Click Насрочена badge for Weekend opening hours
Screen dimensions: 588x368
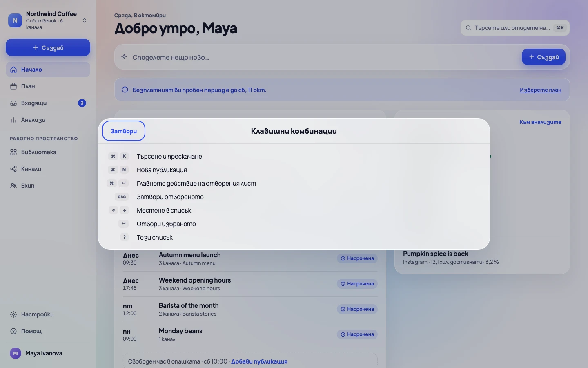coord(357,284)
